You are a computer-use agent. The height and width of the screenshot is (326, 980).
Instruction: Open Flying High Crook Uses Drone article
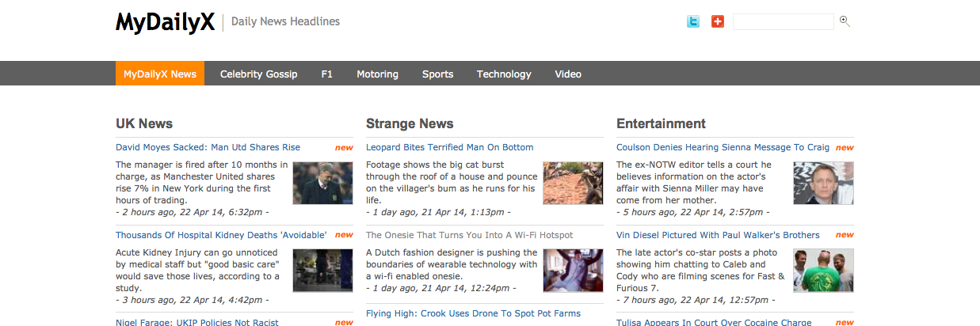(x=473, y=313)
